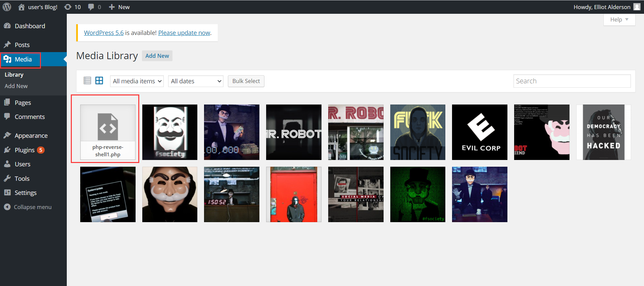Open the MR. ROBOT black logo thumbnail
Screen dimensions: 644x286
tap(294, 132)
